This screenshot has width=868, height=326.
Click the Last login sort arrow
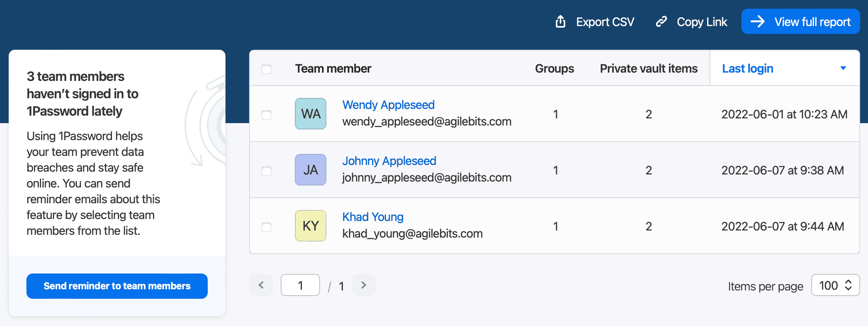point(843,68)
